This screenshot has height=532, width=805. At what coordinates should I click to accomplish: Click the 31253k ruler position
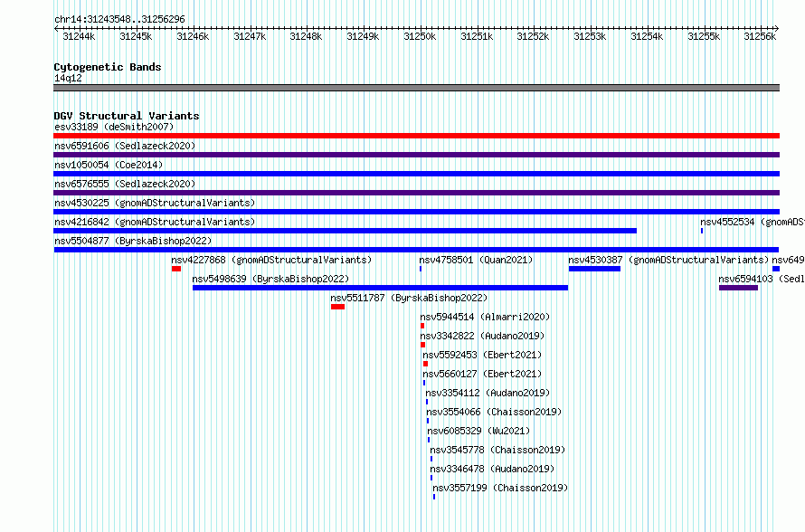590,36
